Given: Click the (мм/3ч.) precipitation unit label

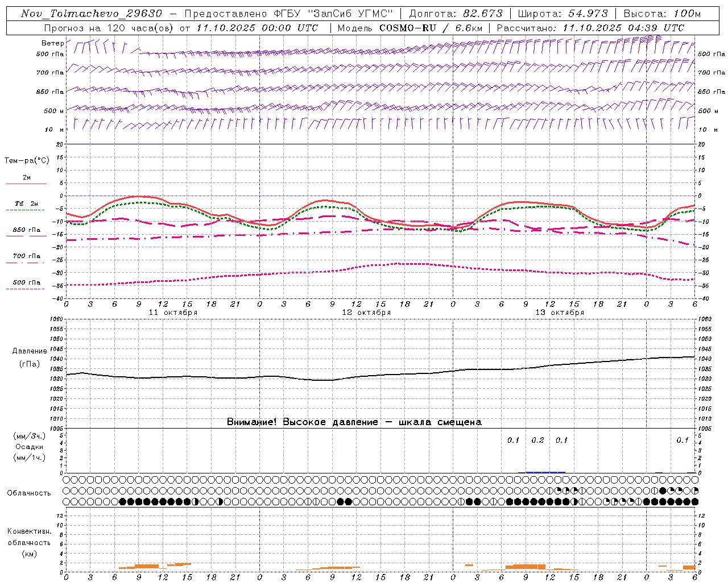Looking at the screenshot, I should click(30, 436).
